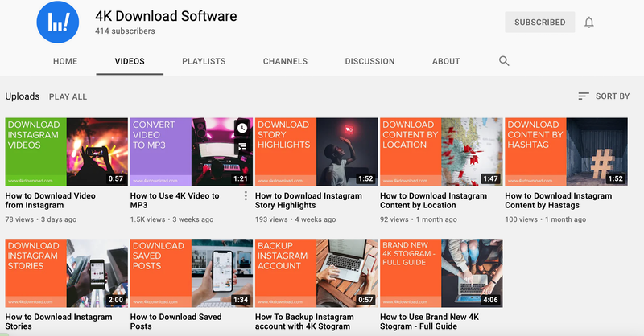
Task: Switch to the Playlists tab
Action: (x=204, y=61)
